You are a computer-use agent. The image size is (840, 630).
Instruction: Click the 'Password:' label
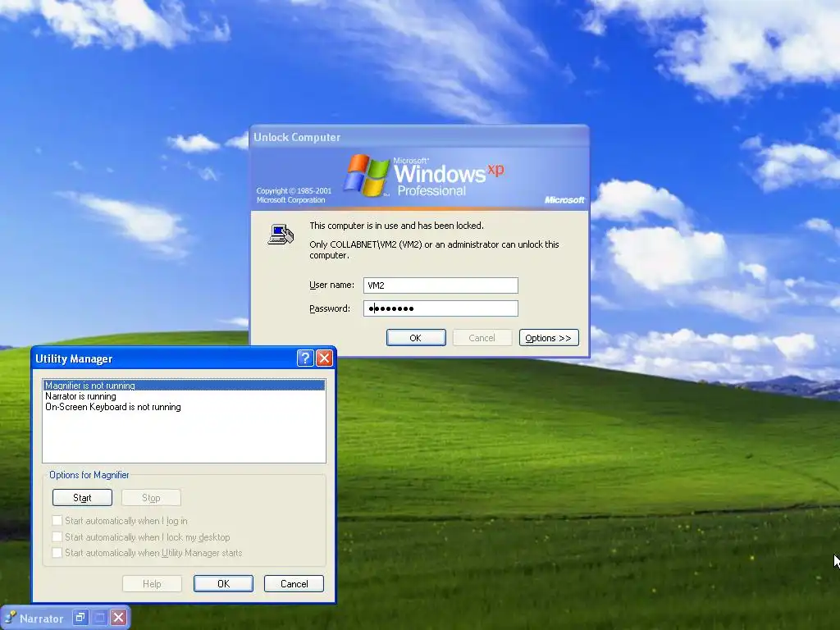click(330, 308)
